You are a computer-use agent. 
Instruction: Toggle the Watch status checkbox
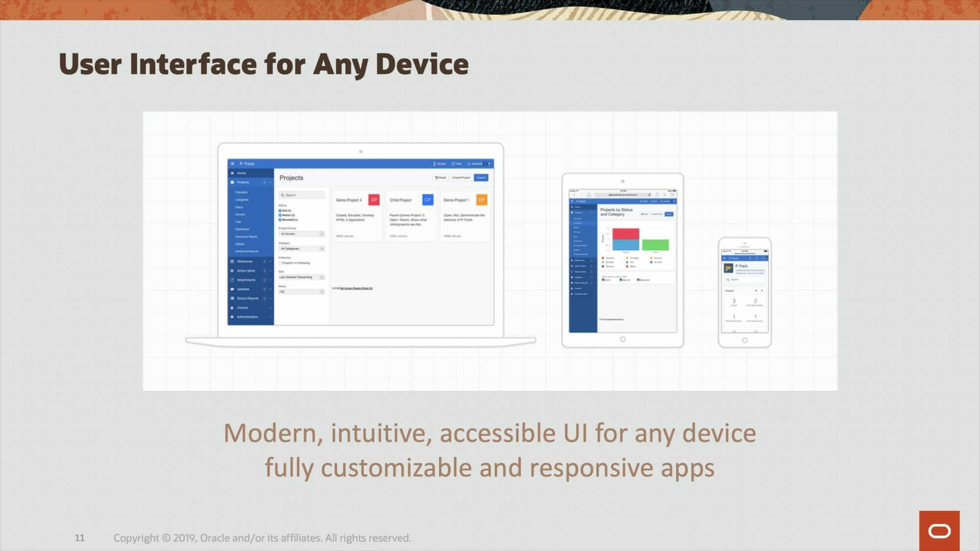point(280,215)
